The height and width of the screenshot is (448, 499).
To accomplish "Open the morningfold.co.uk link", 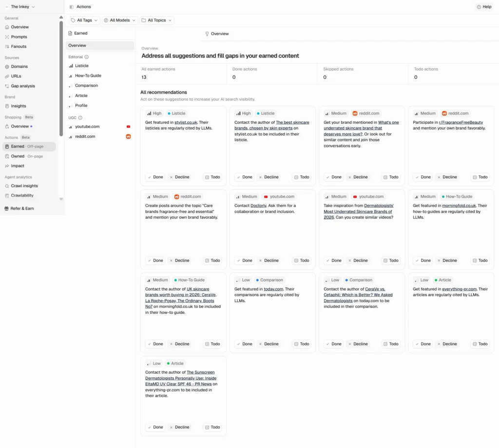I will (459, 206).
